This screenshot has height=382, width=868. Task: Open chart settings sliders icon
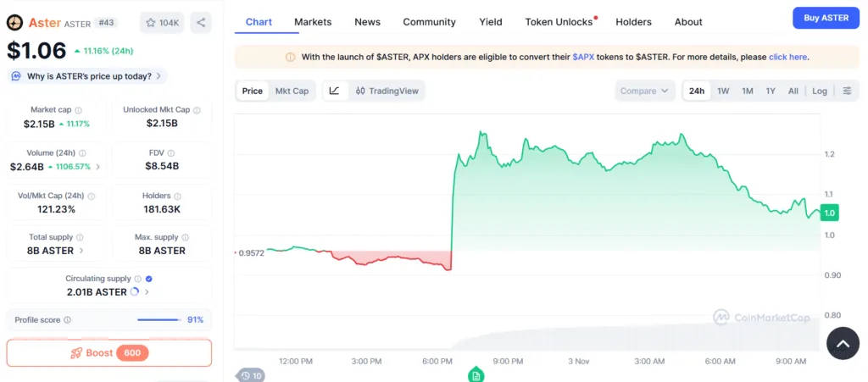tap(847, 91)
